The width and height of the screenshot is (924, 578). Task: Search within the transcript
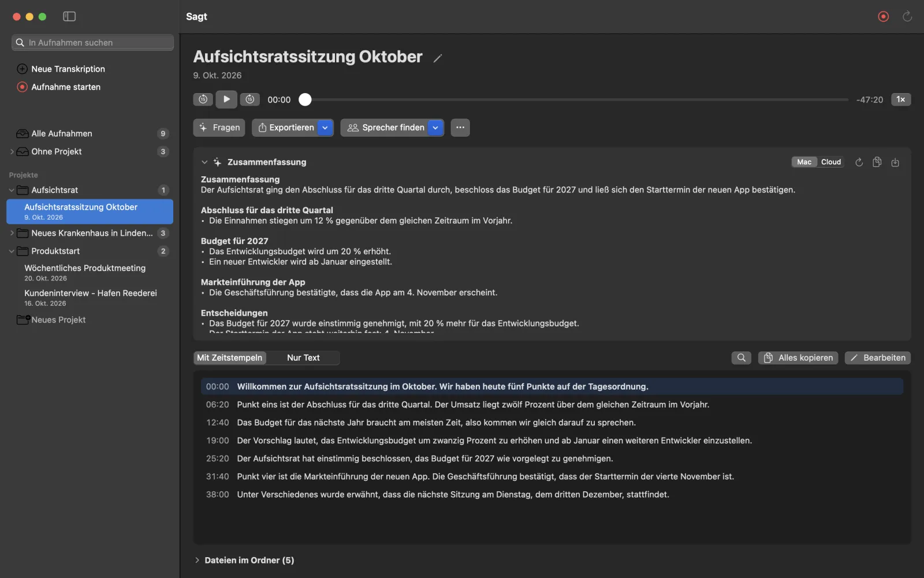pos(741,358)
